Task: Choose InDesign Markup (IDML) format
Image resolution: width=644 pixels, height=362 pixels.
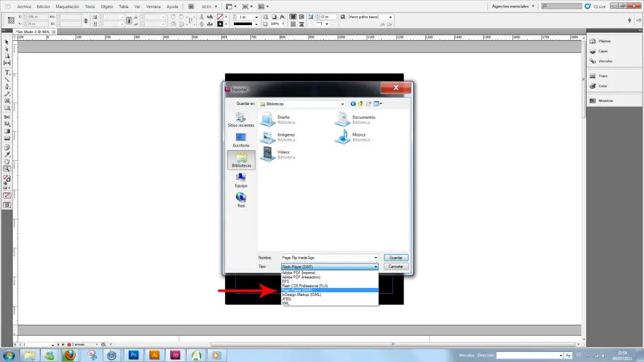Action: 330,295
